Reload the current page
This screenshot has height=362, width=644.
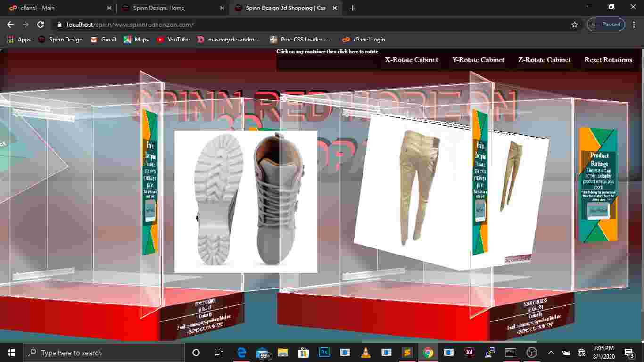click(41, 25)
